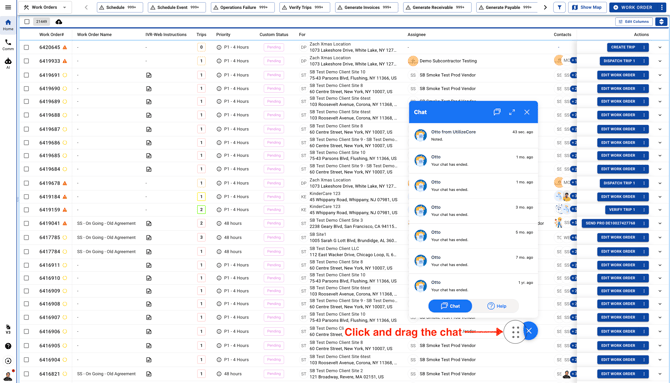Screen dimensions: 670x383
Task: Click the Edit Columns button
Action: 634,21
